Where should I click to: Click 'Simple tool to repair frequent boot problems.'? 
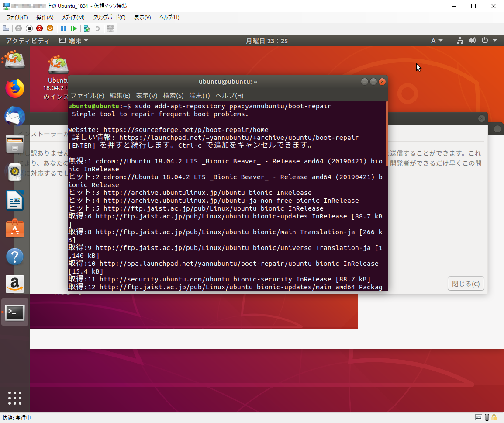point(160,114)
